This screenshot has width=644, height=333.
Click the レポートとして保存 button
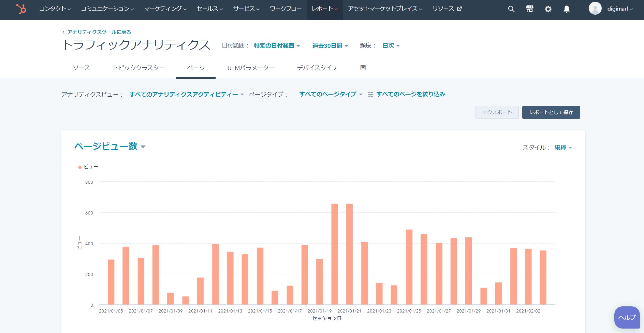[551, 112]
